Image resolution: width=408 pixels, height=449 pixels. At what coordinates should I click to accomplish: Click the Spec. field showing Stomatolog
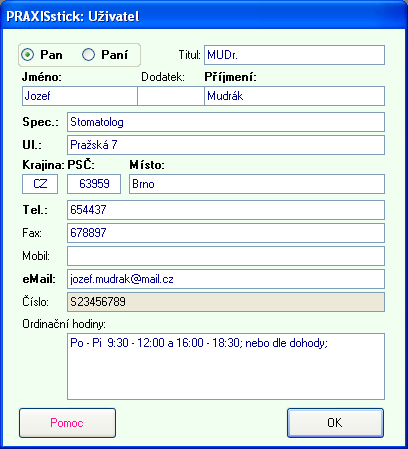[226, 122]
